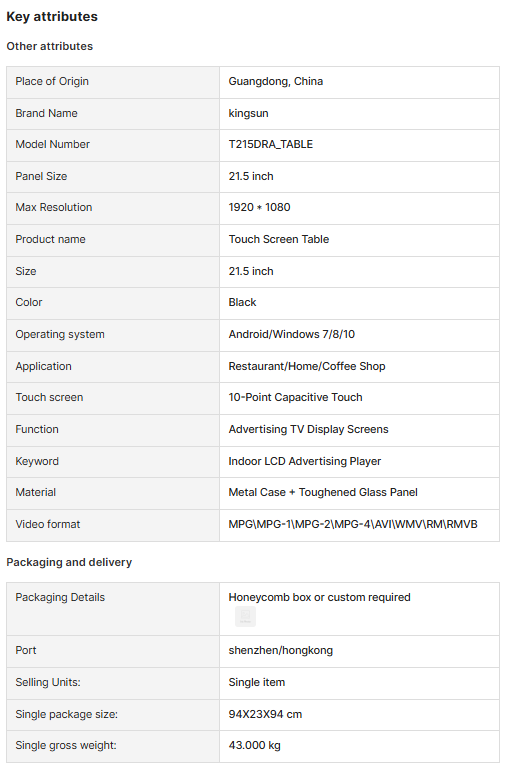Viewport: 512px width, 772px height.
Task: Click the kingsun brand name value
Action: 248,113
